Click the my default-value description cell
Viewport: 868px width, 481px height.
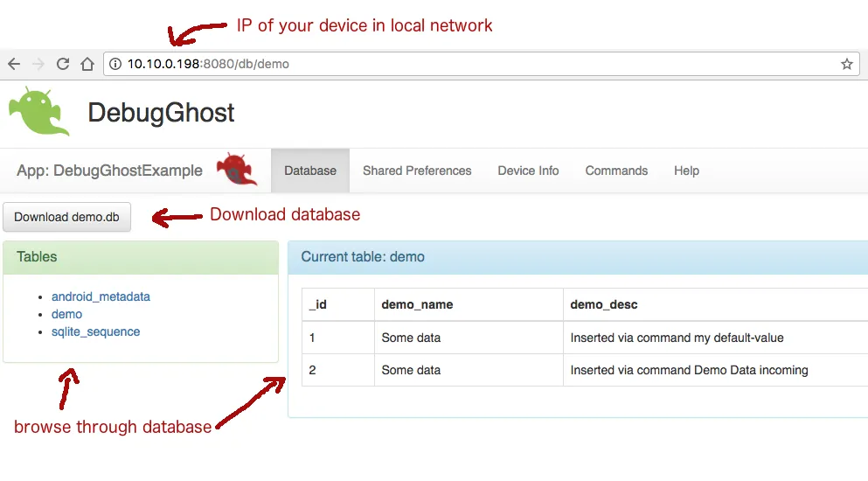[716, 338]
